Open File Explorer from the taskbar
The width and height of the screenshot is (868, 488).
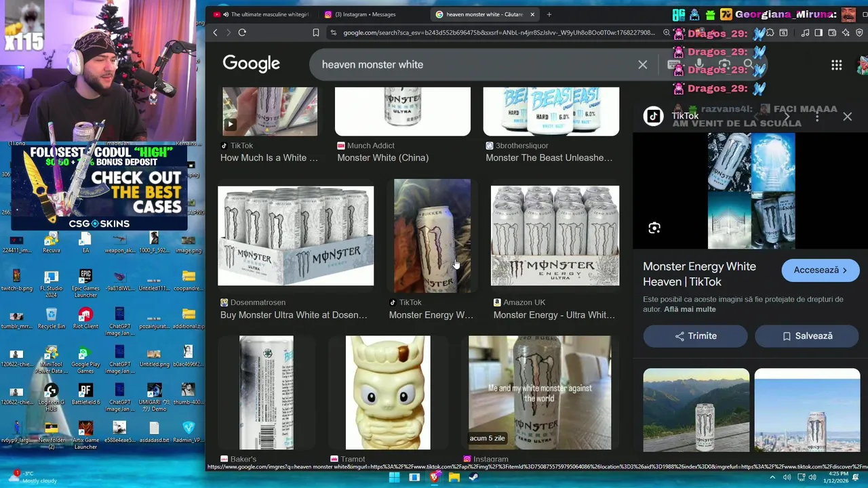pyautogui.click(x=454, y=477)
